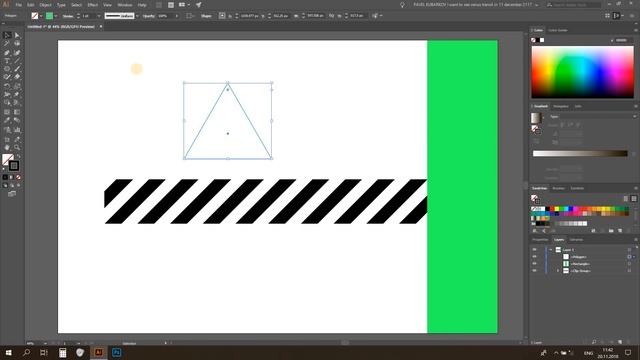Switch to the Brushes tab
Image resolution: width=640 pixels, height=360 pixels.
coord(558,189)
